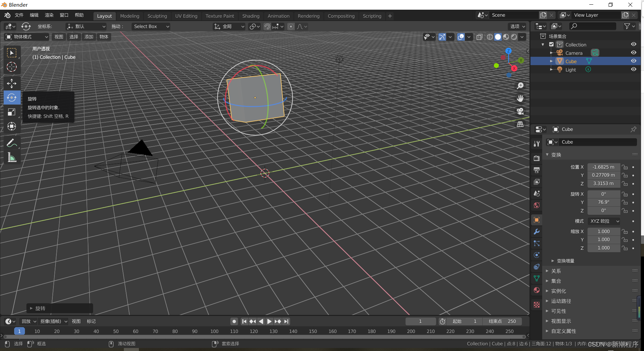Viewport: 644px width, 351px height.
Task: Switch to the Modeling workspace tab
Action: [x=130, y=16]
